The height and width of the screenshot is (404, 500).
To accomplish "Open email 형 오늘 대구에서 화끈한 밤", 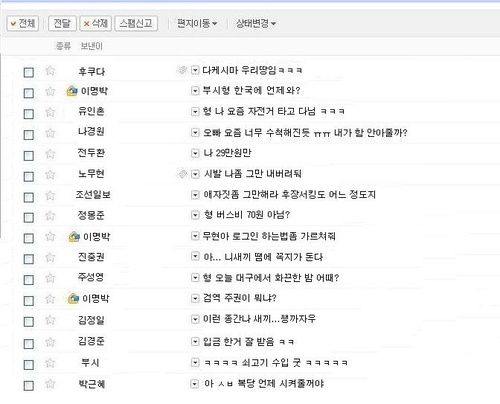I will tap(271, 278).
